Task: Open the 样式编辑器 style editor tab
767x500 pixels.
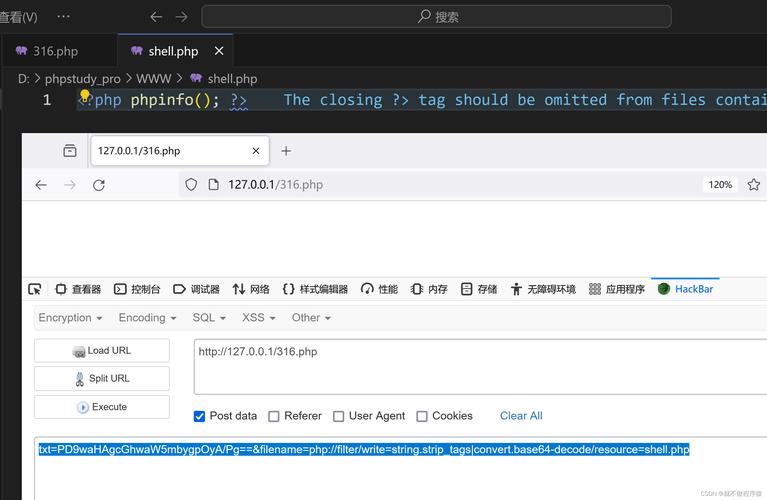Action: 315,289
